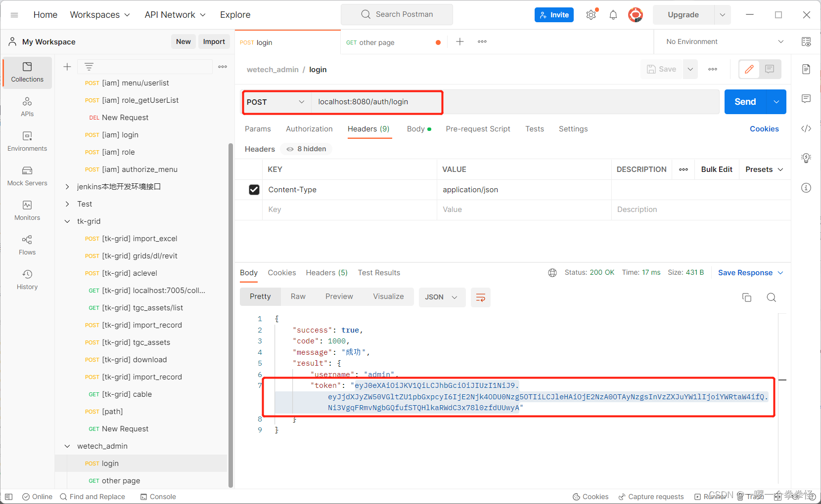This screenshot has width=821, height=504.
Task: Open the APIs sidebar panel
Action: coord(27,107)
